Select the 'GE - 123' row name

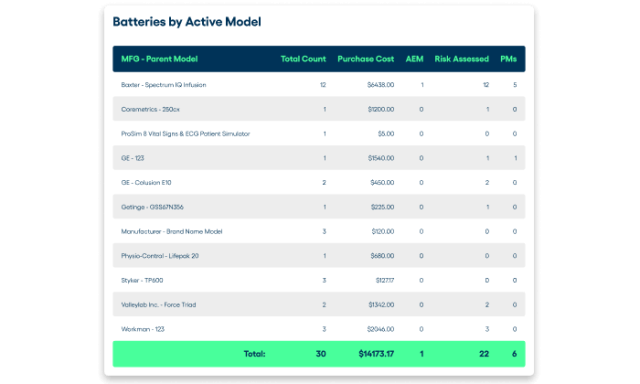coord(133,158)
